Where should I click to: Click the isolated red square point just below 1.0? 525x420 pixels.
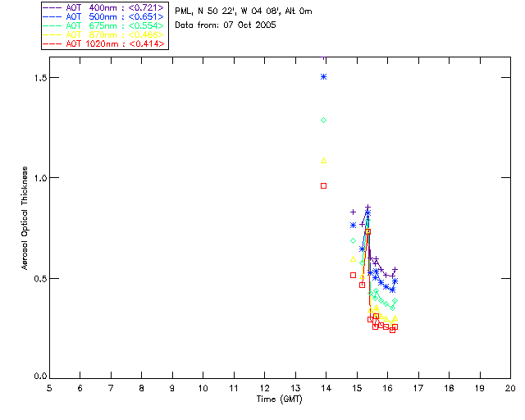pos(323,186)
